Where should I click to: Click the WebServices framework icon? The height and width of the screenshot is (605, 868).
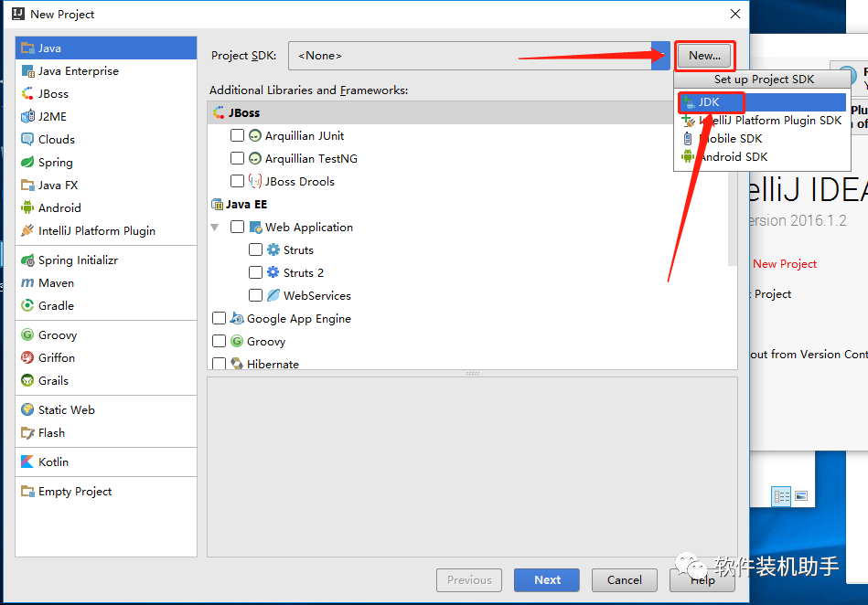point(273,295)
